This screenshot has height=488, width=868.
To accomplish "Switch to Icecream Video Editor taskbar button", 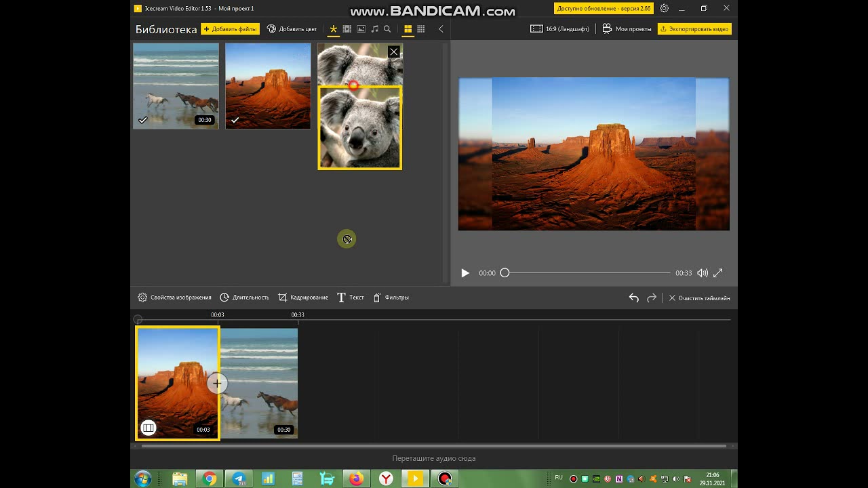I will coord(415,479).
